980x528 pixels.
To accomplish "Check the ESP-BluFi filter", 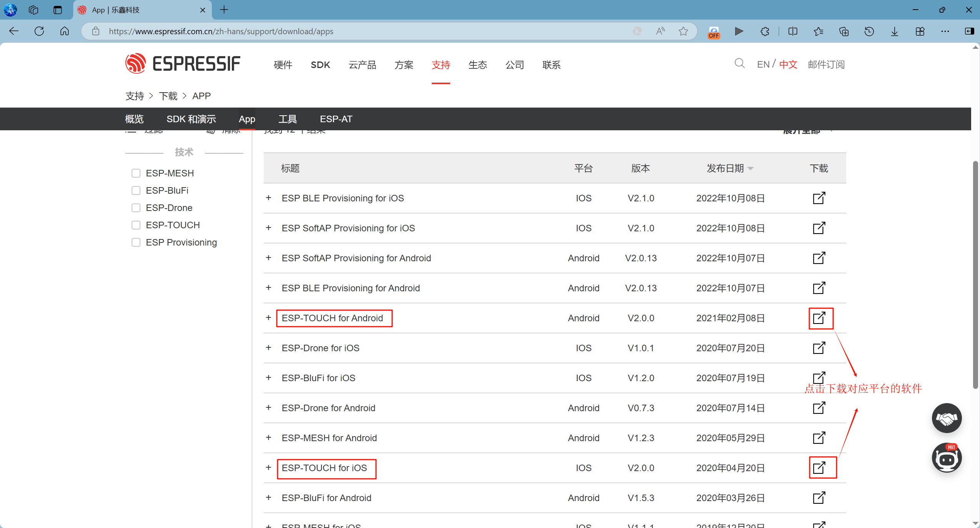I will pyautogui.click(x=136, y=191).
